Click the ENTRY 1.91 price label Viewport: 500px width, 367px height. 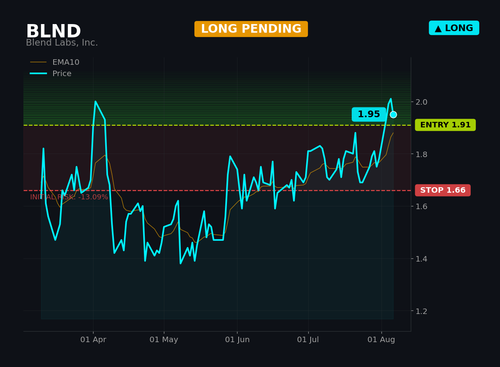point(445,125)
